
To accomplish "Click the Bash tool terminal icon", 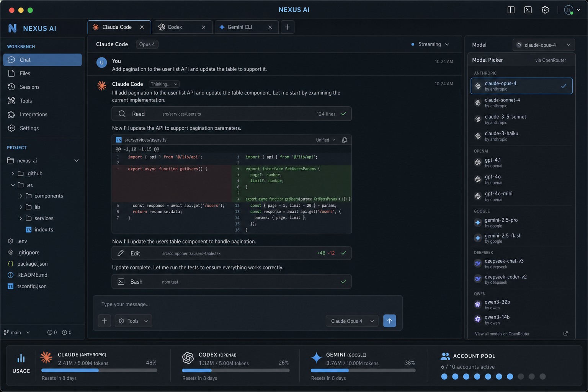I will [121, 282].
